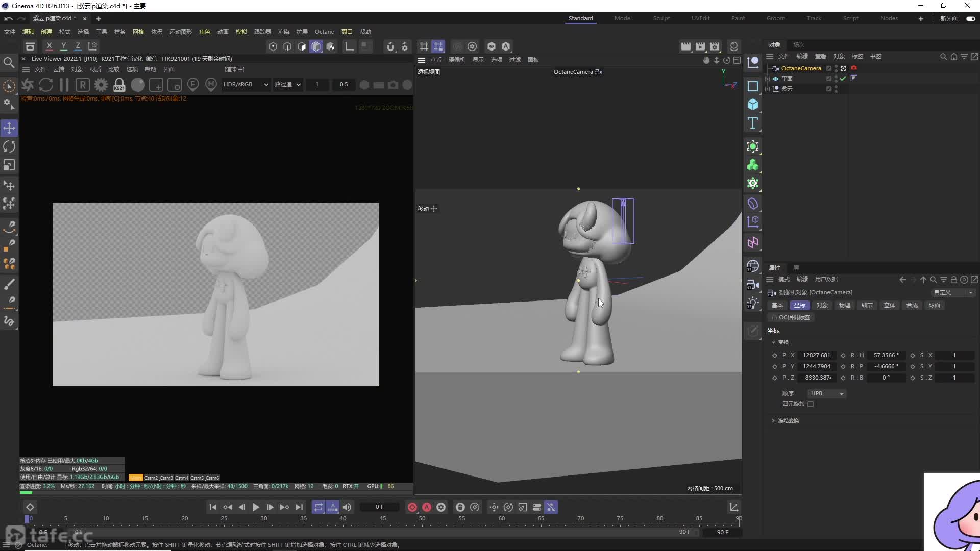Open the Octane menu
The width and height of the screenshot is (980, 551).
pyautogui.click(x=324, y=32)
